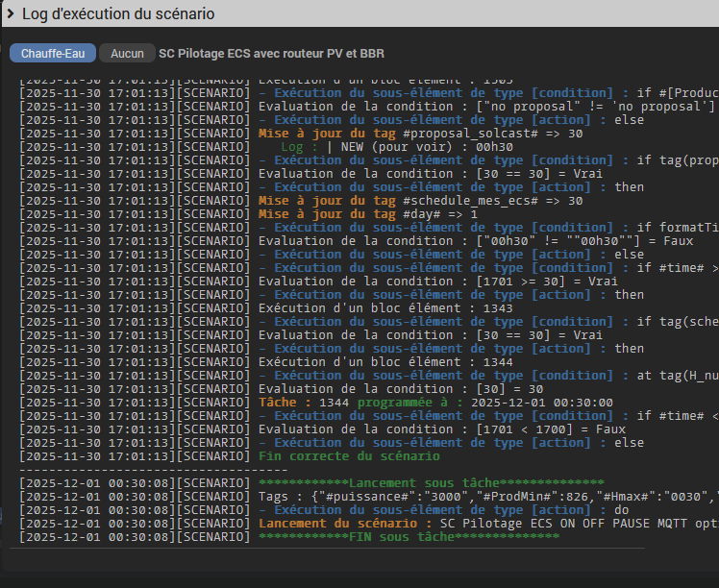This screenshot has width=719, height=588.
Task: Click the tag update line for #proposal_solcast#
Action: point(421,134)
